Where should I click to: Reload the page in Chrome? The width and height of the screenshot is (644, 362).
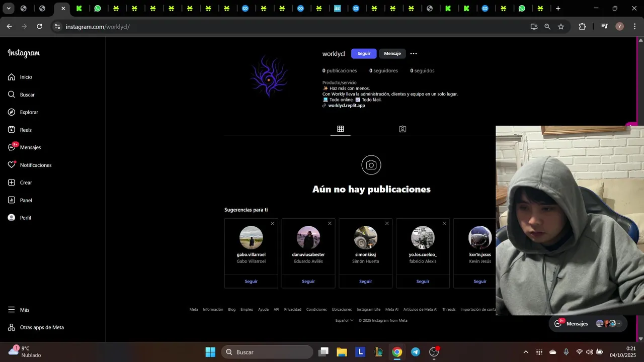click(39, 27)
